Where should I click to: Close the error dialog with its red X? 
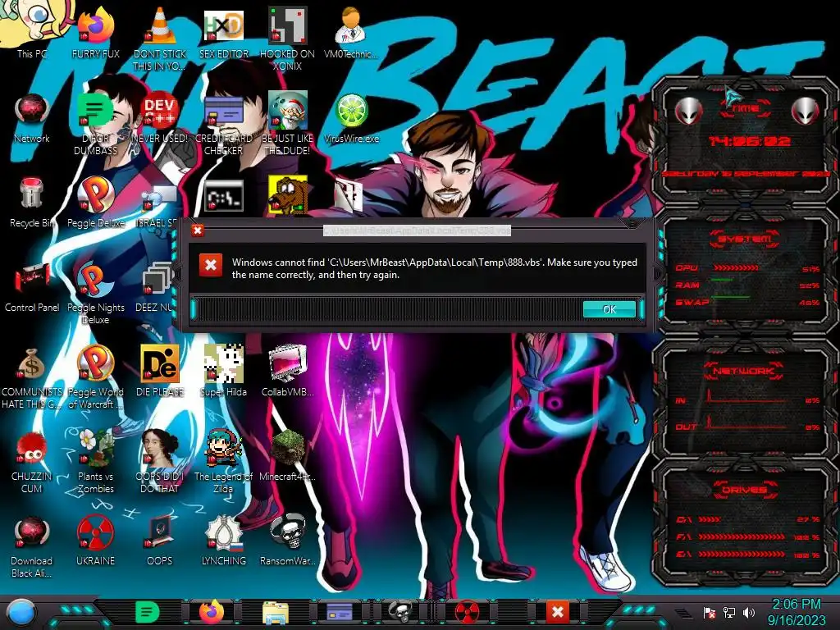(x=198, y=231)
